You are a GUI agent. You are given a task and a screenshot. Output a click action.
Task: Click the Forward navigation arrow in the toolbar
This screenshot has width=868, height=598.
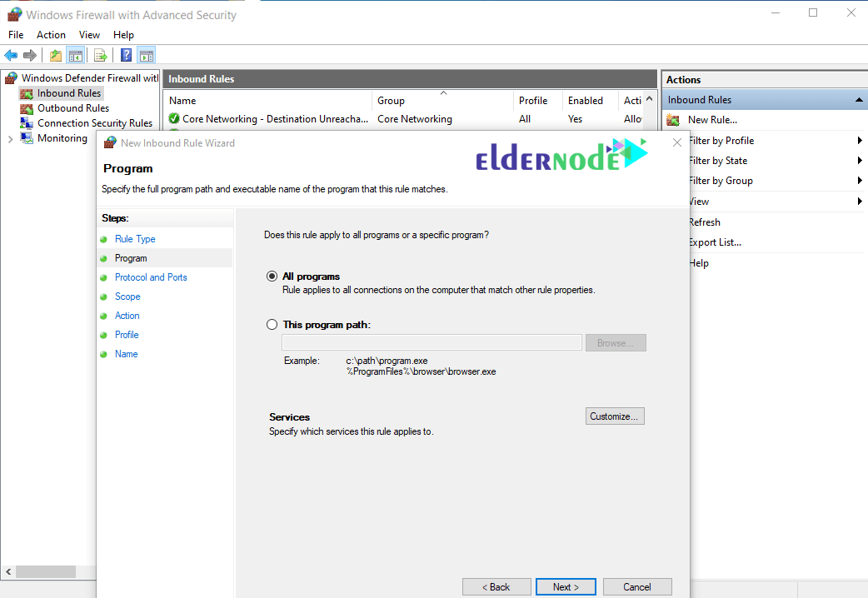pos(28,55)
